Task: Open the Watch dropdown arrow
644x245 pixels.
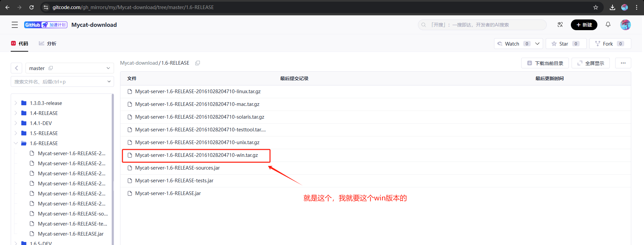Action: [537, 44]
